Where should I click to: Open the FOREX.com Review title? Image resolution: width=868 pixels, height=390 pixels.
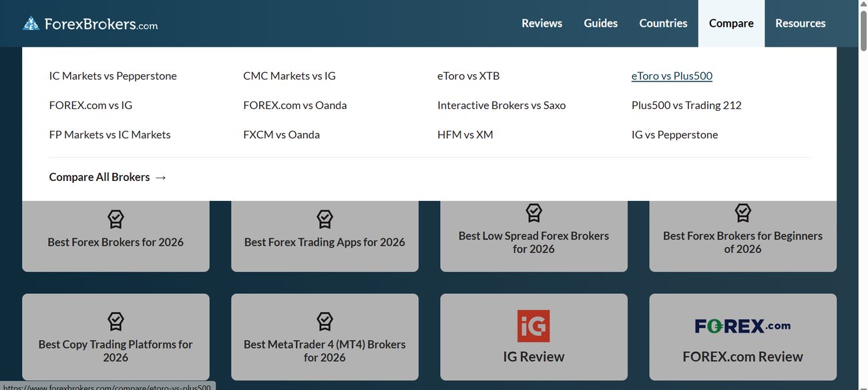pos(742,357)
